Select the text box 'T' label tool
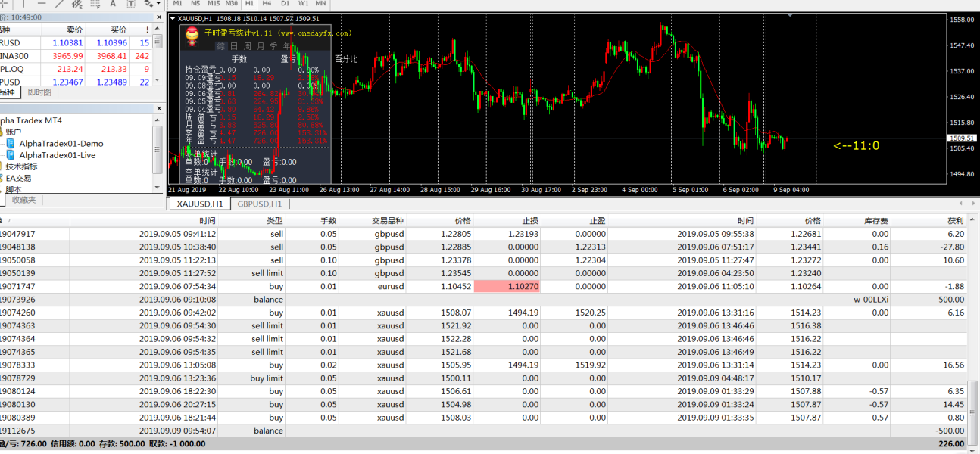The height and width of the screenshot is (454, 980). click(130, 4)
